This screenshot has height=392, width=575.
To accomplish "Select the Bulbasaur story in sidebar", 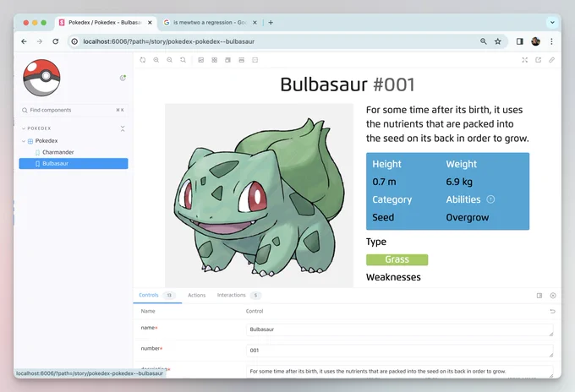I will tap(74, 163).
